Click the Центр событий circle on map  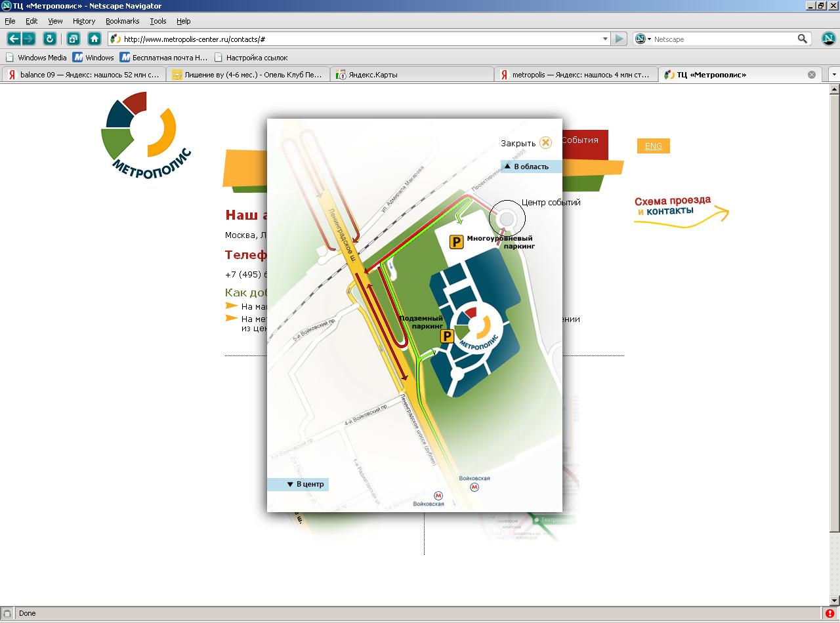tap(507, 218)
